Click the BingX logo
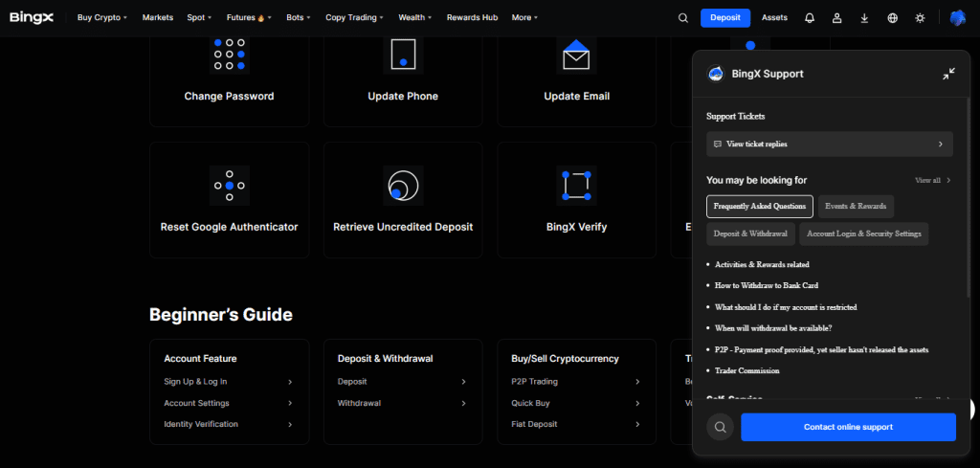Viewport: 980px width, 468px height. pyautogui.click(x=32, y=17)
